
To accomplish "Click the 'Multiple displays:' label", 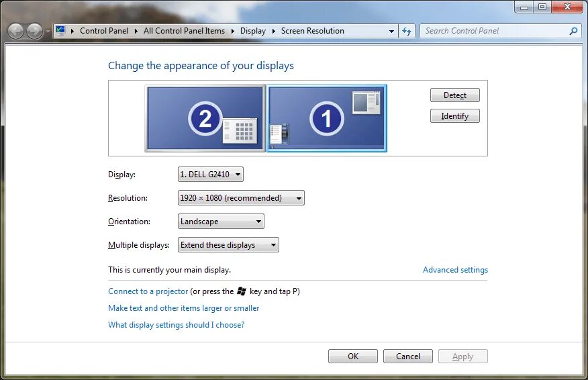I will pos(139,245).
